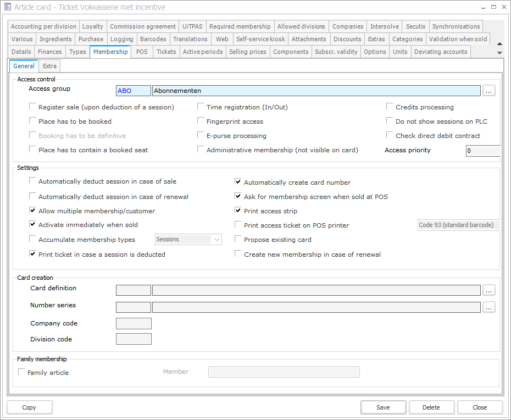511x420 pixels.
Task: Open the Code 93 barcode type dropdown
Action: tap(458, 225)
